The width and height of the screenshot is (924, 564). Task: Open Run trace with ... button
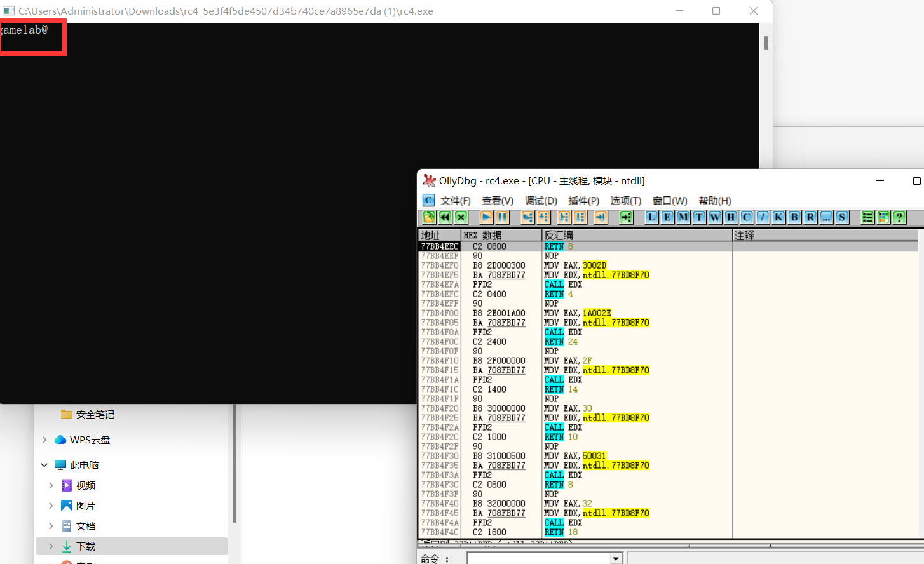pos(826,217)
